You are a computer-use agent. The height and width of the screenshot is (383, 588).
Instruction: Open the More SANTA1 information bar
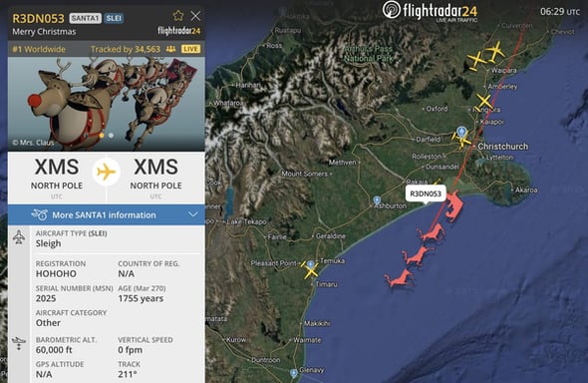pyautogui.click(x=107, y=215)
